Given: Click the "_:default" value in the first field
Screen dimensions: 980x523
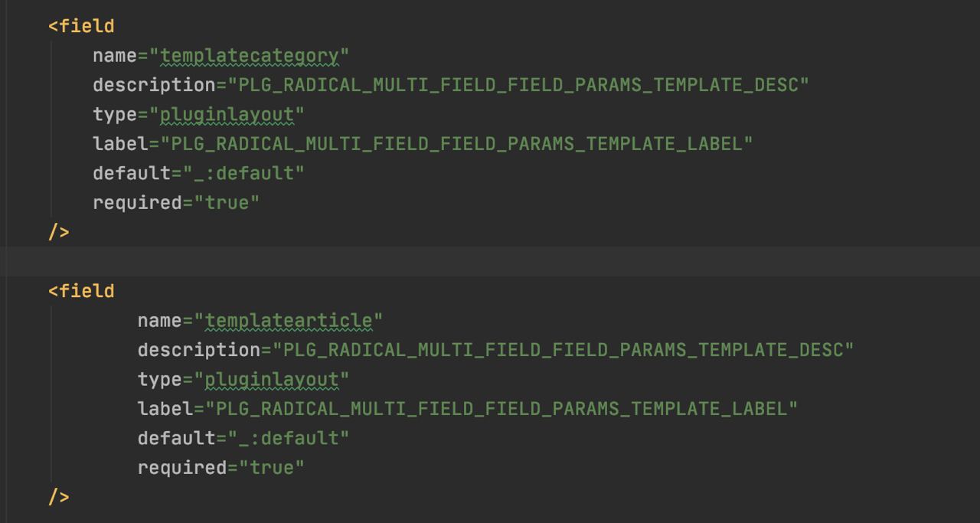Looking at the screenshot, I should click(x=243, y=173).
